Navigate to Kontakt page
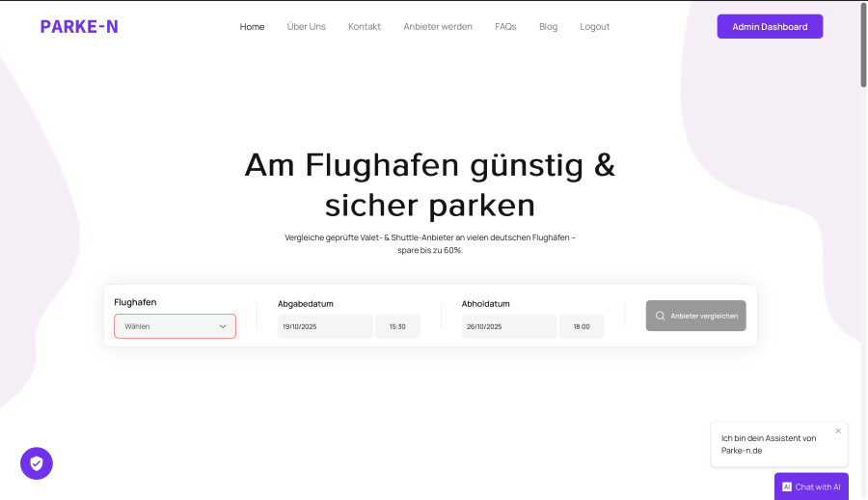This screenshot has height=500, width=868. tap(365, 27)
